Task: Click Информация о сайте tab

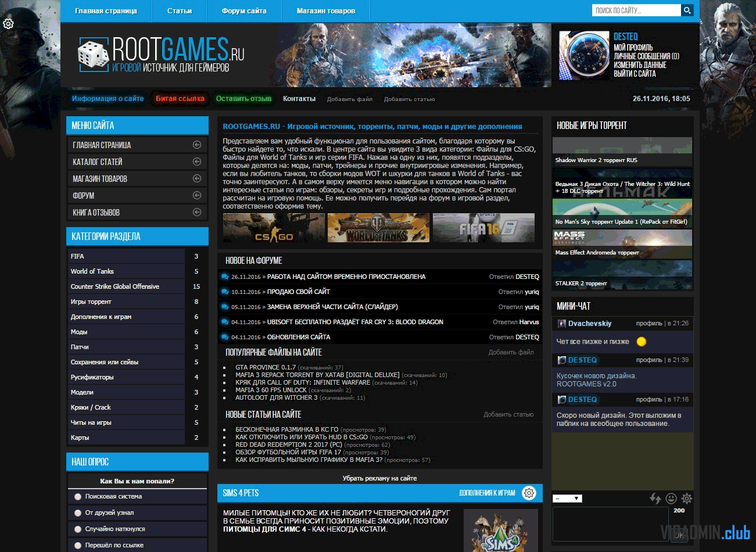Action: (108, 99)
